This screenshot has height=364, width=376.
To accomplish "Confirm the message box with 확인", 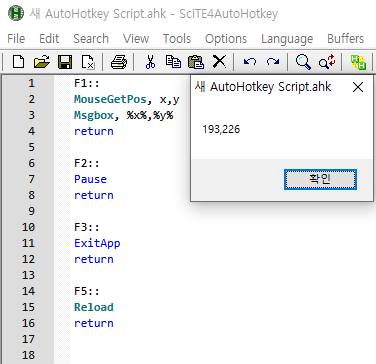I will click(320, 179).
